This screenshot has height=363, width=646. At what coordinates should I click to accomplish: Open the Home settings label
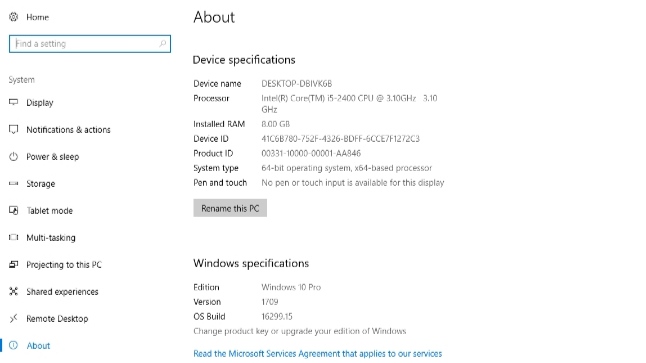click(37, 17)
